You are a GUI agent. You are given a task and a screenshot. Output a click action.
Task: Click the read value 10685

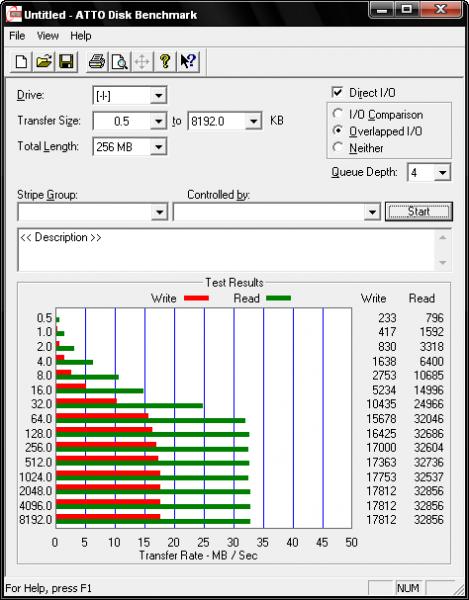click(428, 375)
